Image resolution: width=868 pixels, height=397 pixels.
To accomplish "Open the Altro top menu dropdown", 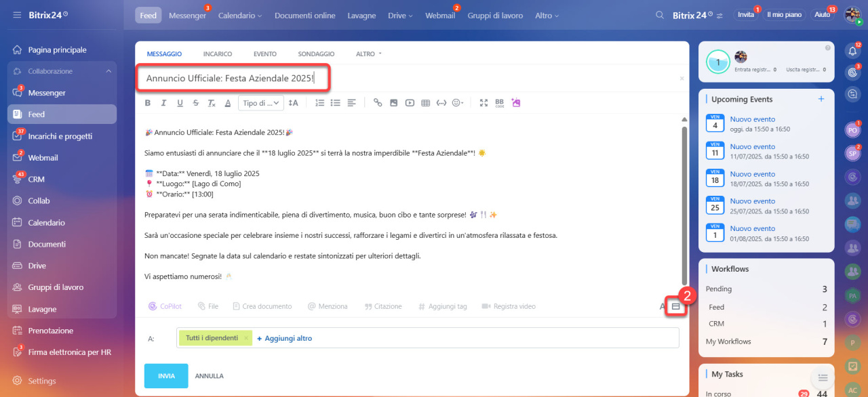I will [x=547, y=15].
